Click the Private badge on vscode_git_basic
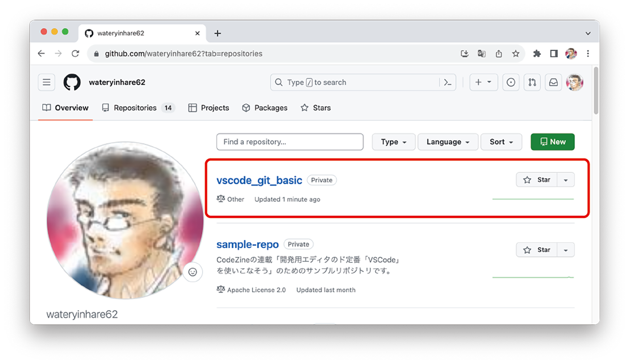The width and height of the screenshot is (630, 364). (322, 180)
